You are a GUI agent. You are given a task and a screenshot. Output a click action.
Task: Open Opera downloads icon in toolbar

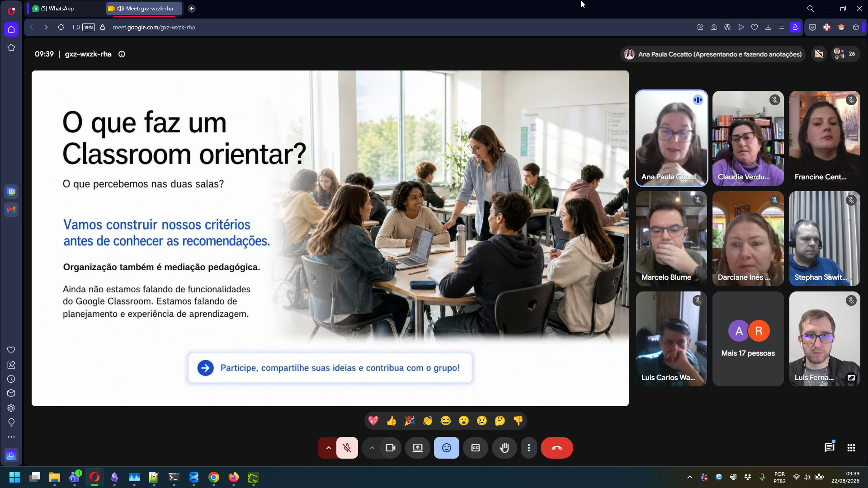(768, 27)
